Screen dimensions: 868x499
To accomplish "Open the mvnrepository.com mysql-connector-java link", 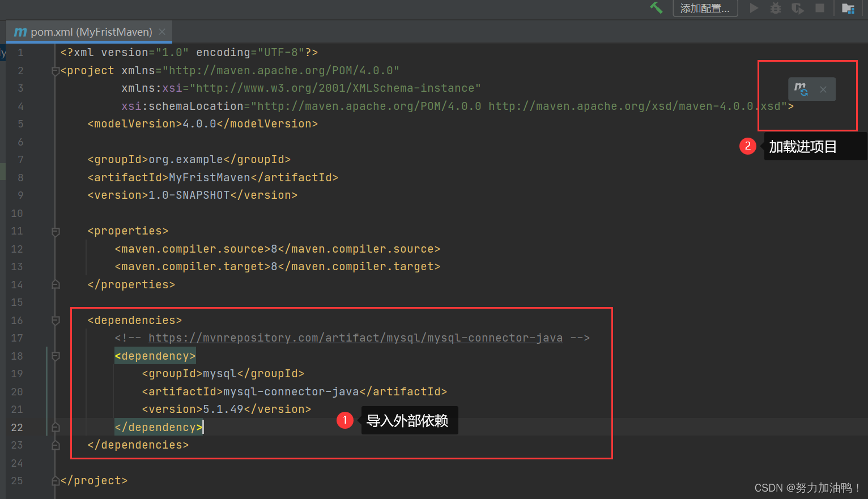I will pyautogui.click(x=355, y=338).
